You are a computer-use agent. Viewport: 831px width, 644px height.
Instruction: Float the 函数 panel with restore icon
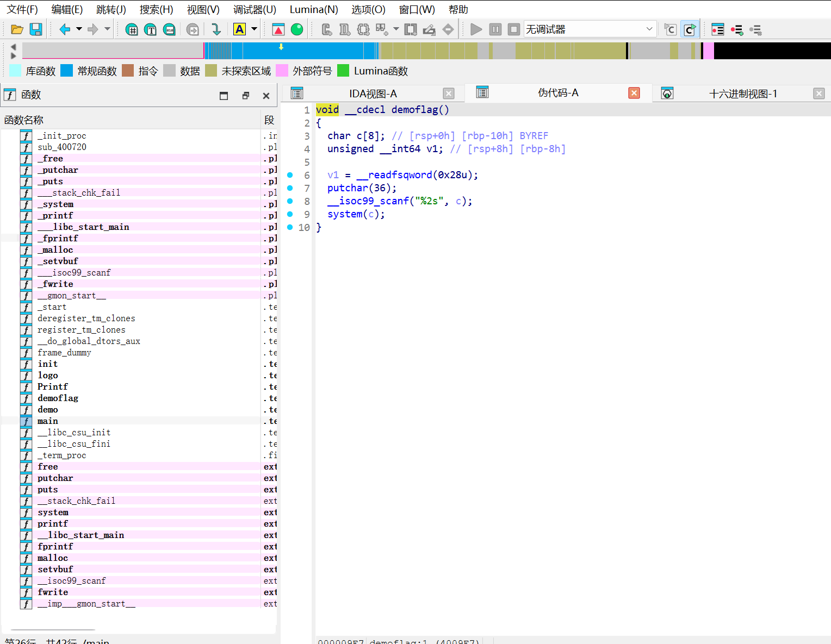[246, 96]
